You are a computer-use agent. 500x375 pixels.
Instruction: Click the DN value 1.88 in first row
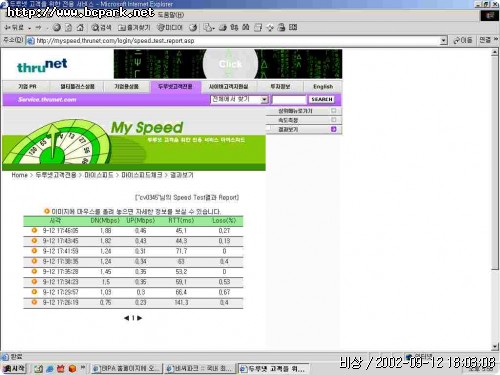[106, 230]
